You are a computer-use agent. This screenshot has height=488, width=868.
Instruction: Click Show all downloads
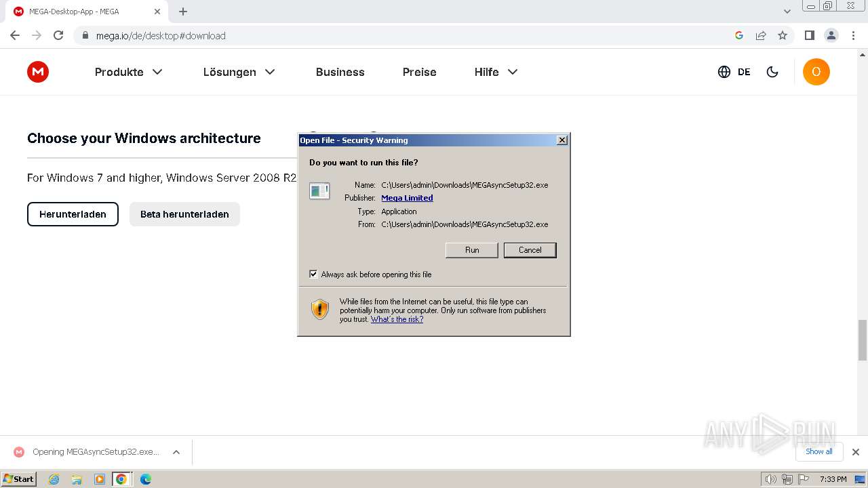point(819,451)
